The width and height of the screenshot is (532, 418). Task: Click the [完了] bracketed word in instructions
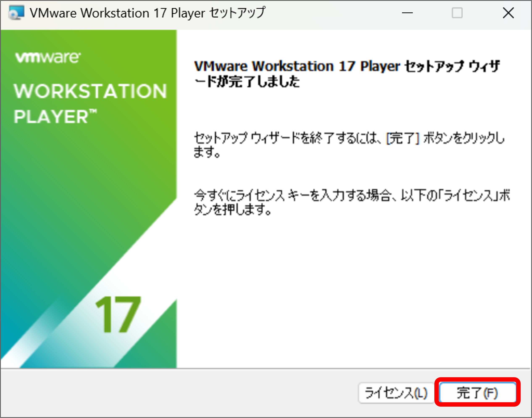tap(403, 138)
